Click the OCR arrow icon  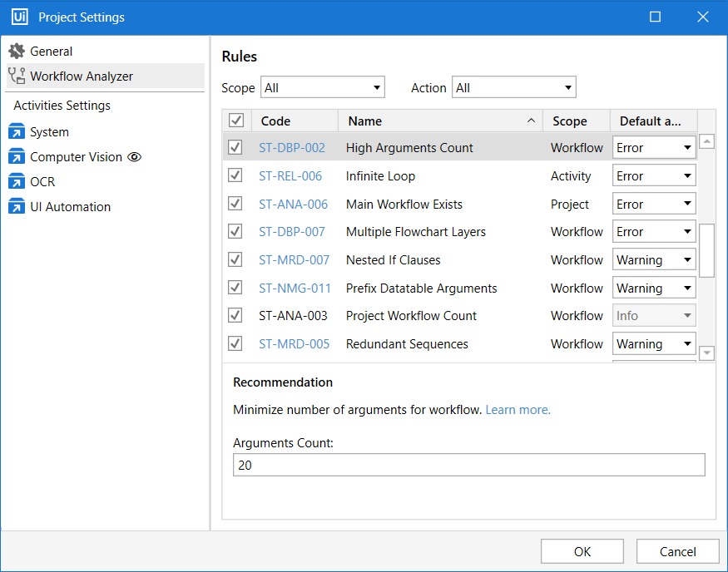17,182
